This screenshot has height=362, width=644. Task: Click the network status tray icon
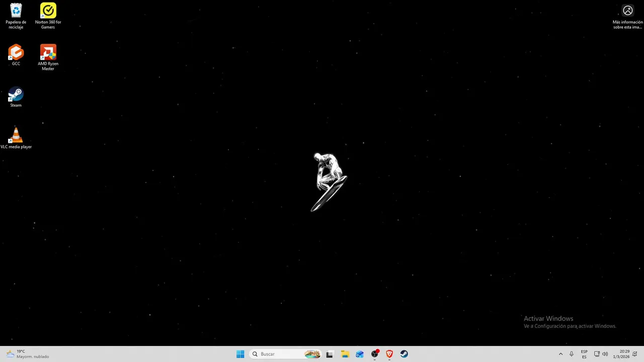pos(597,354)
